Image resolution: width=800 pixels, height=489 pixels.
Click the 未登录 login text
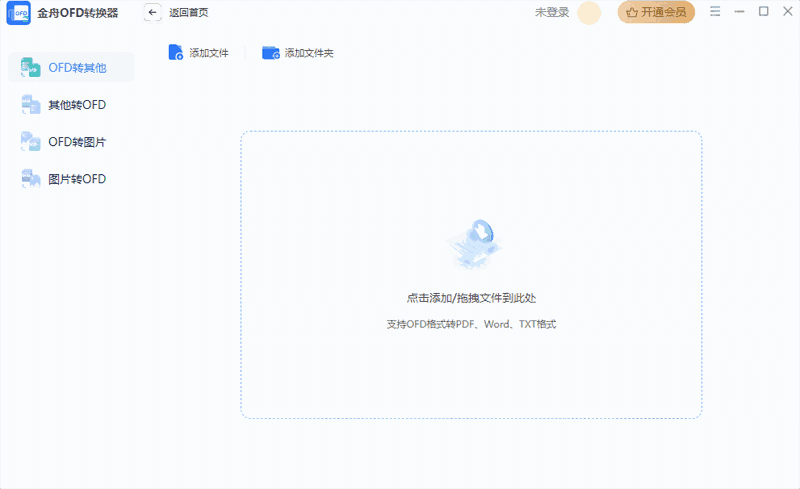click(552, 12)
